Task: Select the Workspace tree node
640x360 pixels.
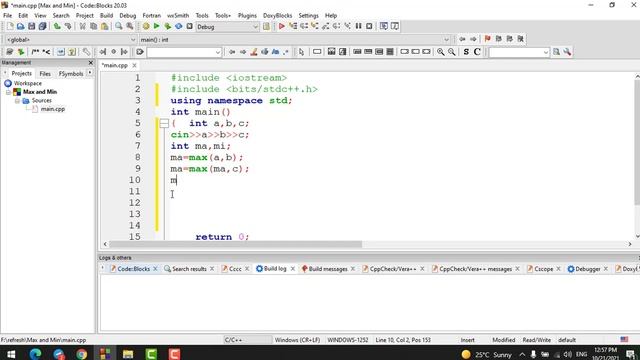Action: coord(27,83)
